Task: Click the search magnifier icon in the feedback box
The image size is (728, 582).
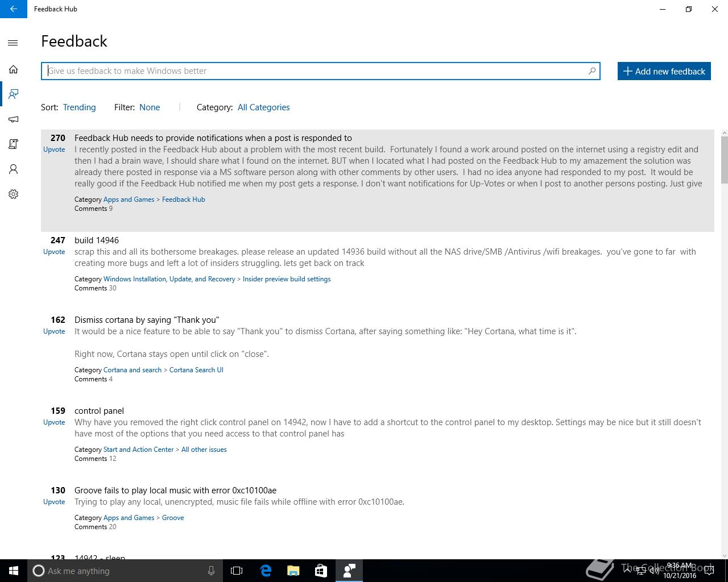Action: 591,71
